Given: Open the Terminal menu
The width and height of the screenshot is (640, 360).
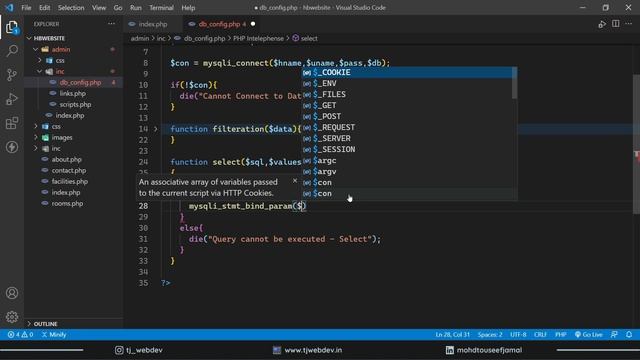Looking at the screenshot, I should [x=161, y=8].
